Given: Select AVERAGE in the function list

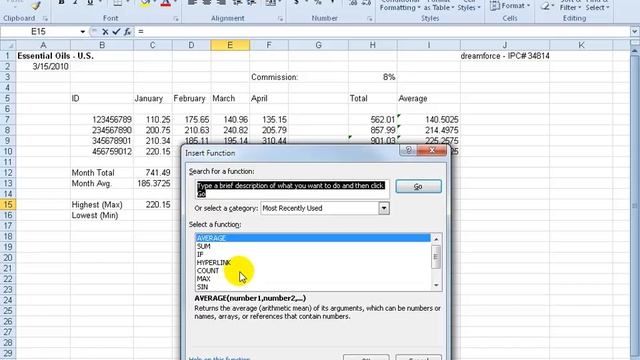Looking at the screenshot, I should coord(313,238).
